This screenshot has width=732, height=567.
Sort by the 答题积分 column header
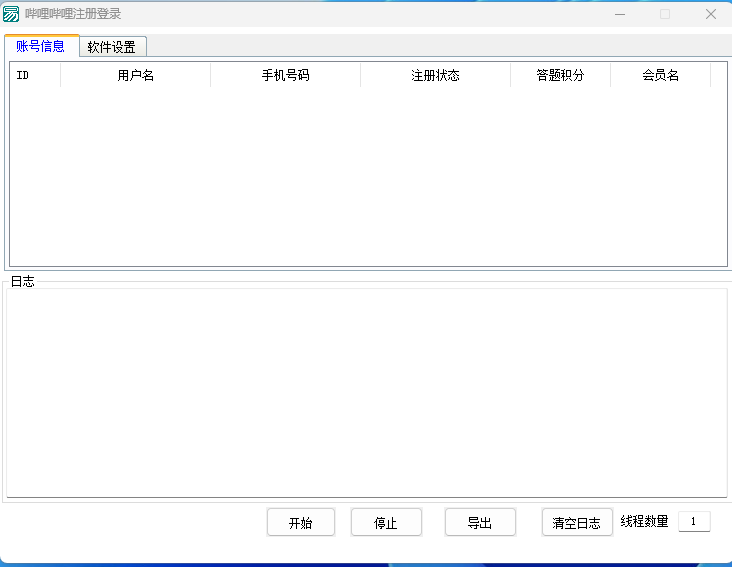point(560,76)
